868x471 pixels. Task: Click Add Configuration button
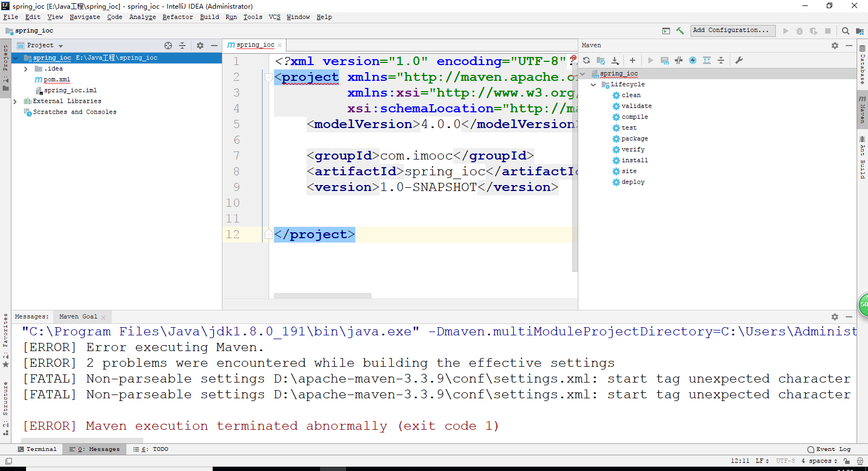click(x=732, y=30)
